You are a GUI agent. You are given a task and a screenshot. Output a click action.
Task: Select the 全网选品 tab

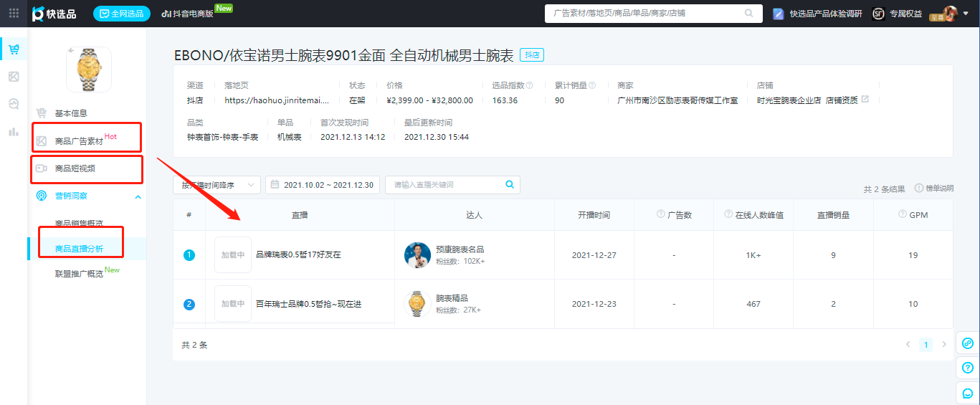point(122,14)
